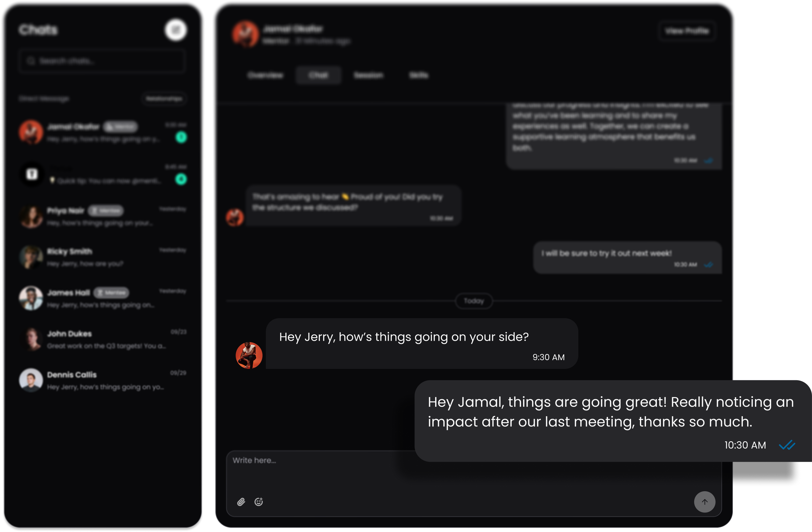Click the avatar beside the 9:30 AM message
This screenshot has width=812, height=532.
coord(249,355)
